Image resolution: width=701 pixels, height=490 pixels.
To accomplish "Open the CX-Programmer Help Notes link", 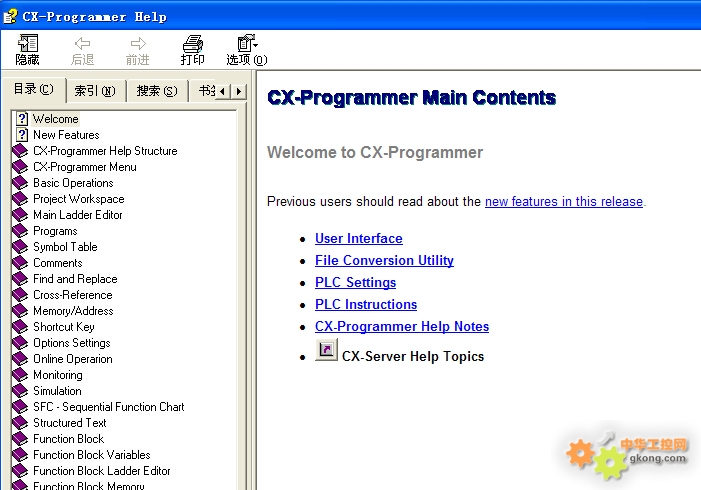I will tap(402, 326).
